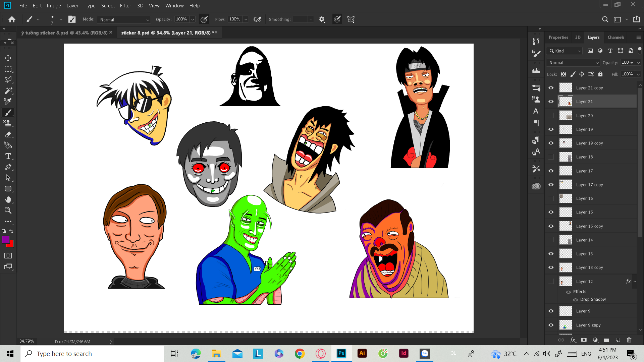644x362 pixels.
Task: Select the Pen tool
Action: 8,167
